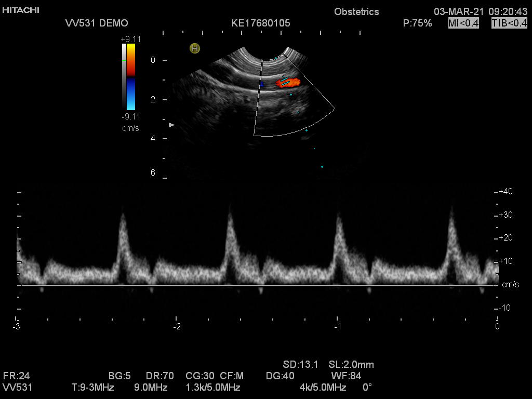
Task: Click the focus depth triangle marker
Action: click(172, 125)
